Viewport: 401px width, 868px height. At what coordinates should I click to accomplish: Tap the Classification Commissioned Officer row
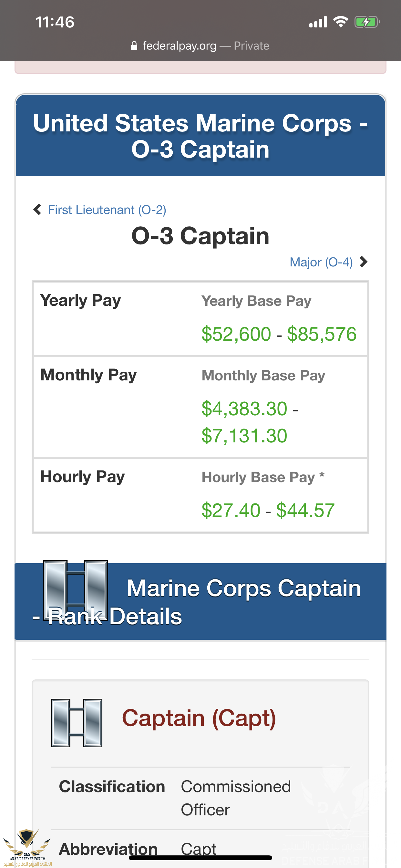tap(200, 798)
